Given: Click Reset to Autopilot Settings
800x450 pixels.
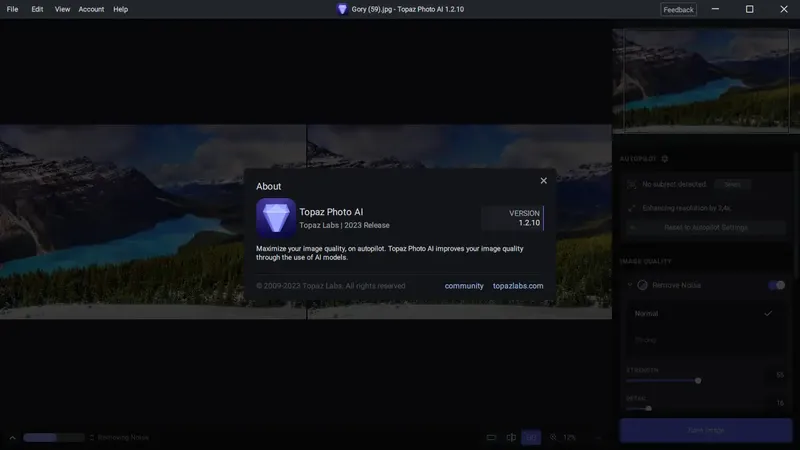Looking at the screenshot, I should 706,228.
